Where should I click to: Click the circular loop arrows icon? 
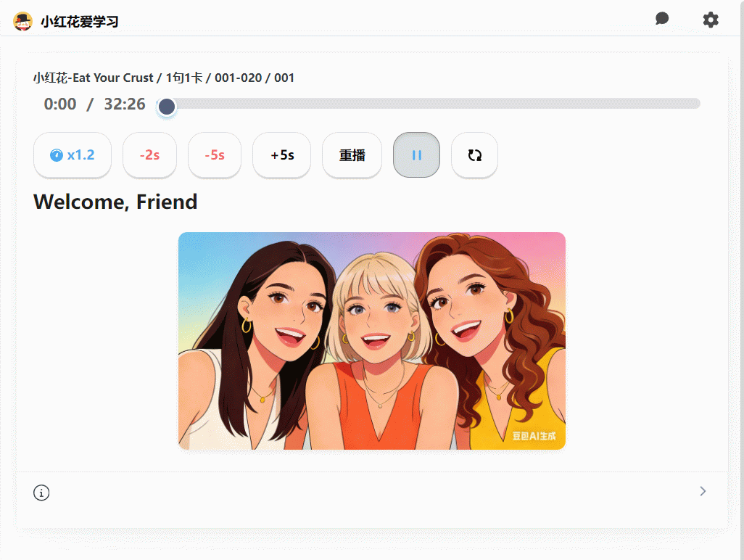pyautogui.click(x=474, y=155)
